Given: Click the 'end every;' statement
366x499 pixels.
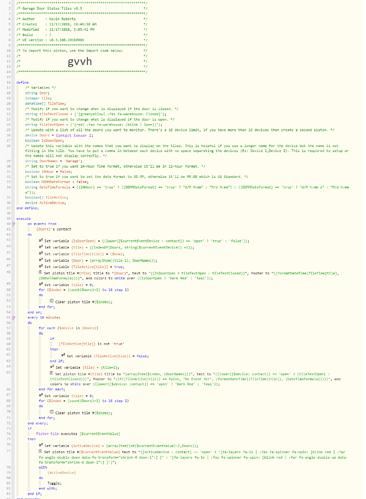Looking at the screenshot, I should [38, 423].
